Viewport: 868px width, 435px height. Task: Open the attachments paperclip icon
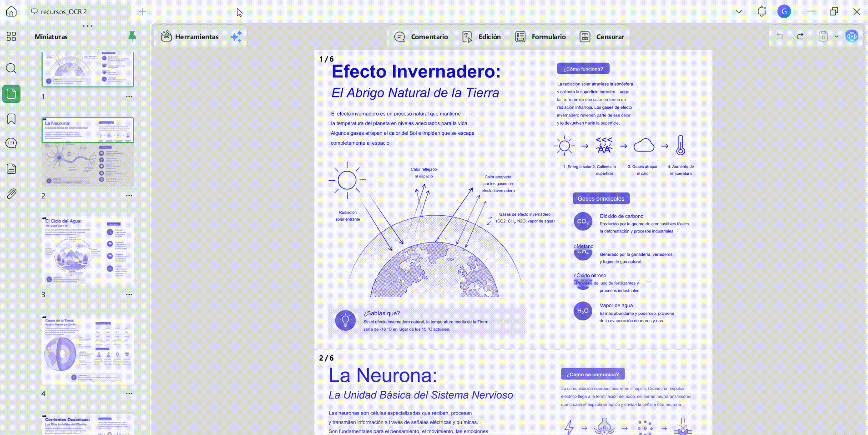coord(11,194)
